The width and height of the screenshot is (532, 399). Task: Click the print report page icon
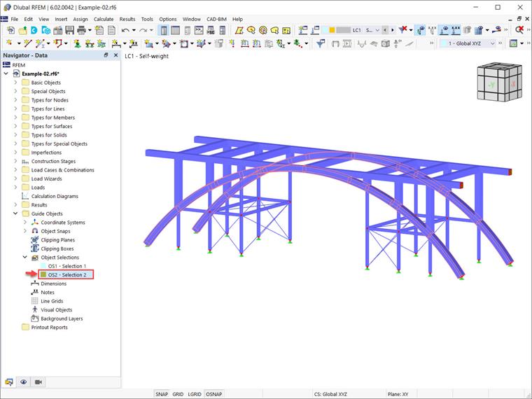[x=111, y=30]
